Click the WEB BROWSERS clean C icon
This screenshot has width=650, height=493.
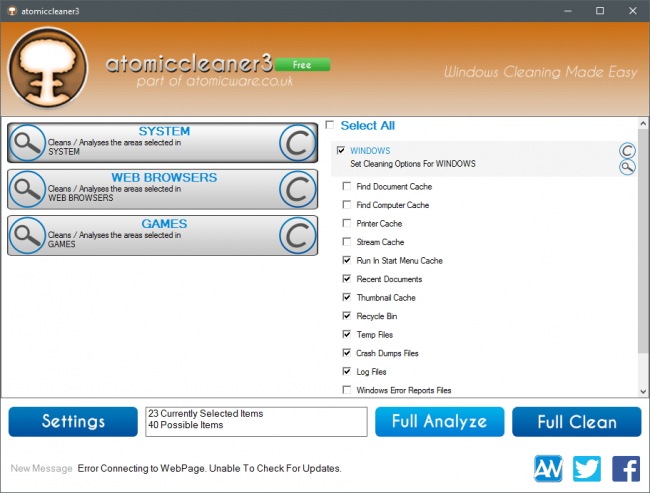click(298, 189)
